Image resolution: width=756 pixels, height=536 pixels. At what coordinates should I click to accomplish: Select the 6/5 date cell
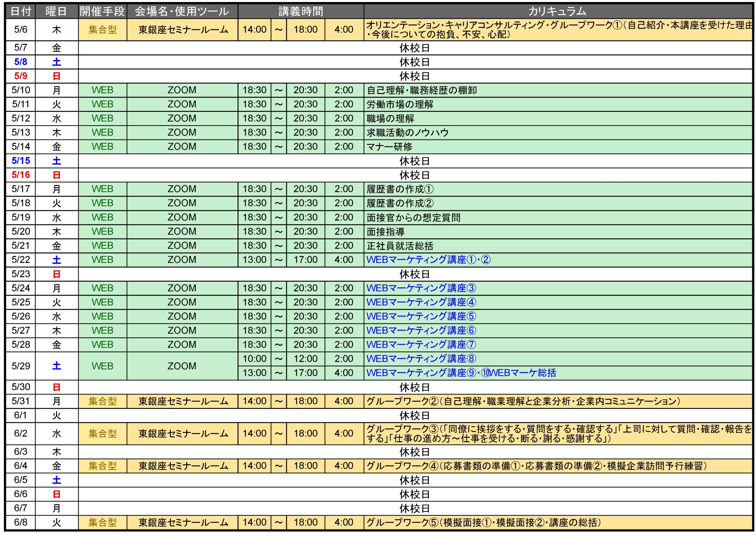20,480
